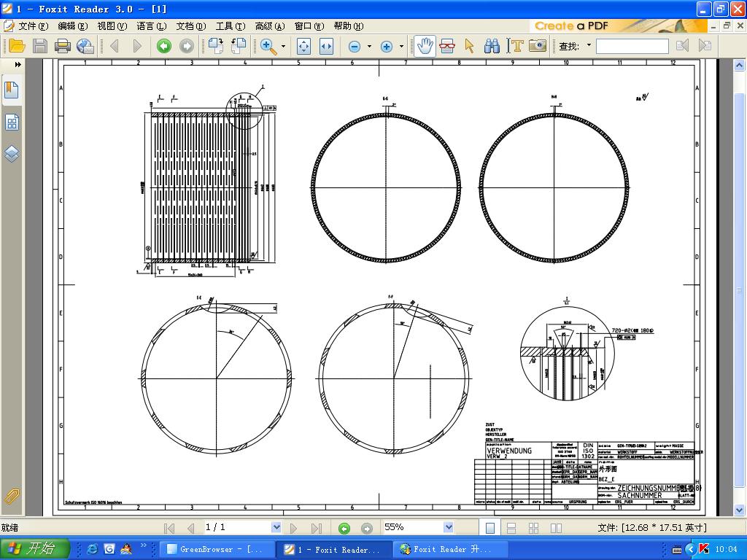
Task: Switch to facing pages layout
Action: point(556,528)
